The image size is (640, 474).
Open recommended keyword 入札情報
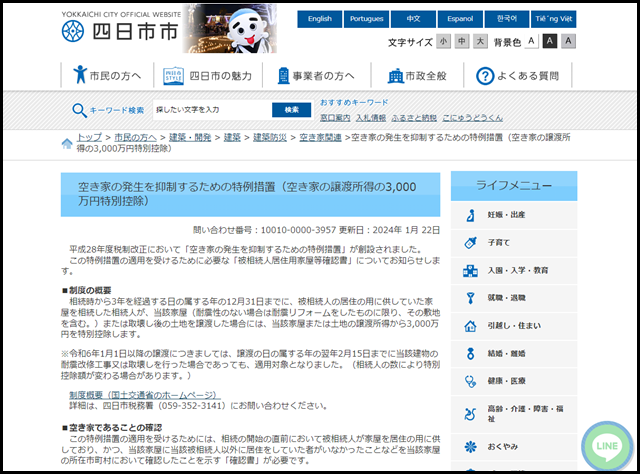pyautogui.click(x=371, y=118)
